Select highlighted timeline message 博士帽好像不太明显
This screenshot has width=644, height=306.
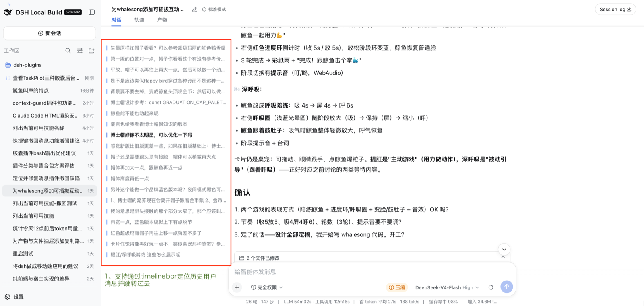point(166,135)
